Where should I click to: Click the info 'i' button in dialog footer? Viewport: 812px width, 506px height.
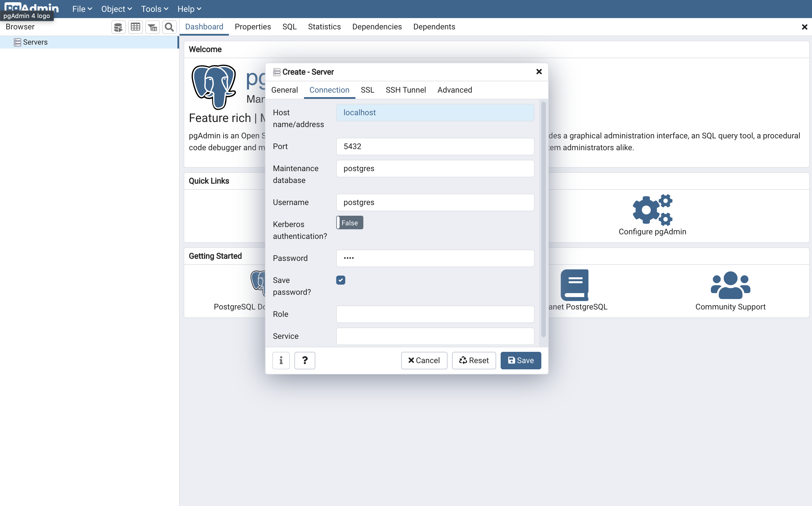click(x=281, y=360)
